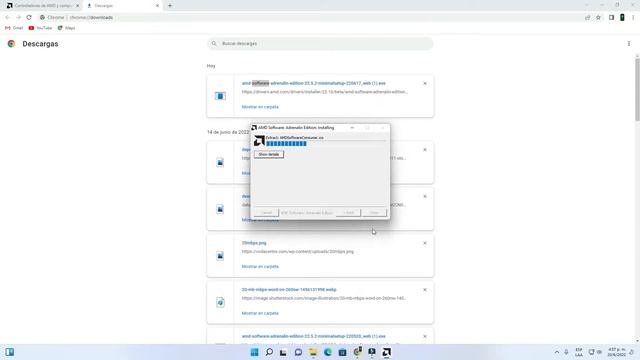Click the second June 14 image file icon
This screenshot has width=640, height=360.
tap(220, 209)
